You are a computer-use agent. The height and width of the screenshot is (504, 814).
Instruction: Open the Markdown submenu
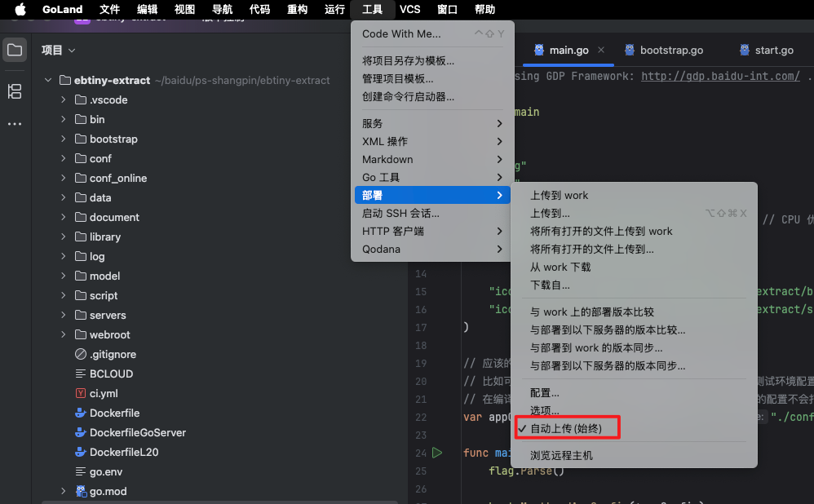click(x=432, y=159)
